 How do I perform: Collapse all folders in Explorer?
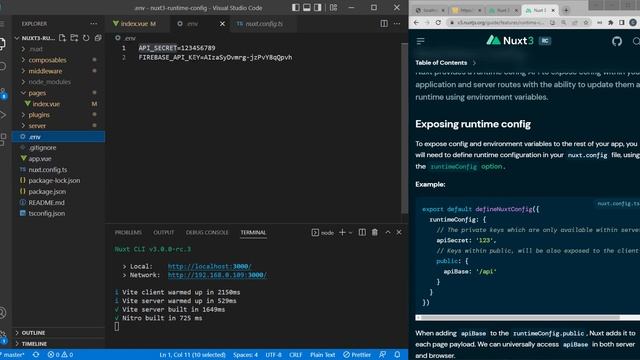point(98,38)
